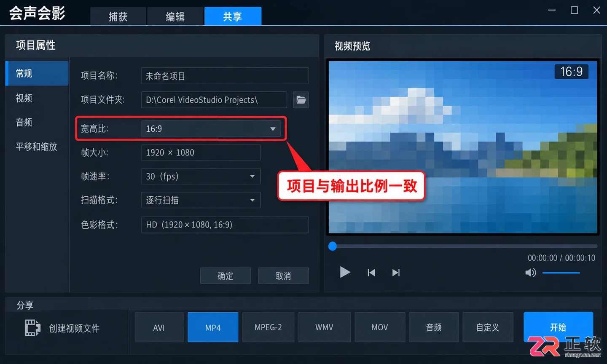This screenshot has height=364, width=607.
Task: Choose the MOV output format
Action: (380, 327)
